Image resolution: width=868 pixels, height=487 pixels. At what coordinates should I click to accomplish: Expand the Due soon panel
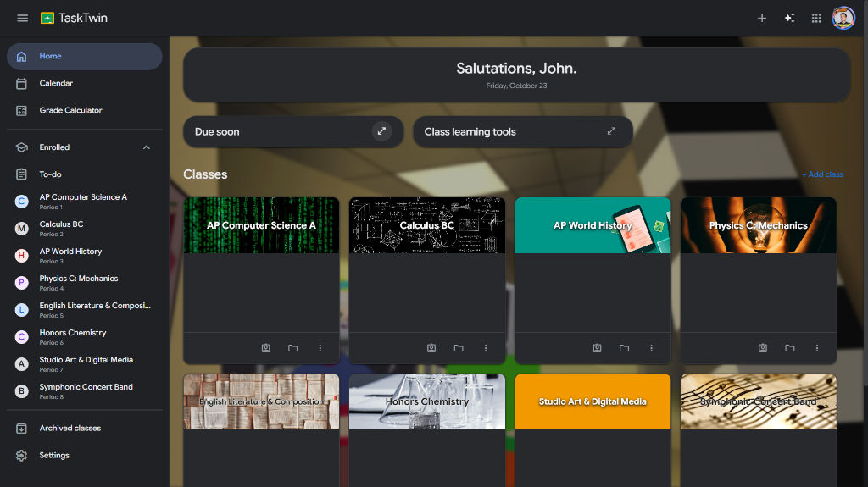coord(381,131)
